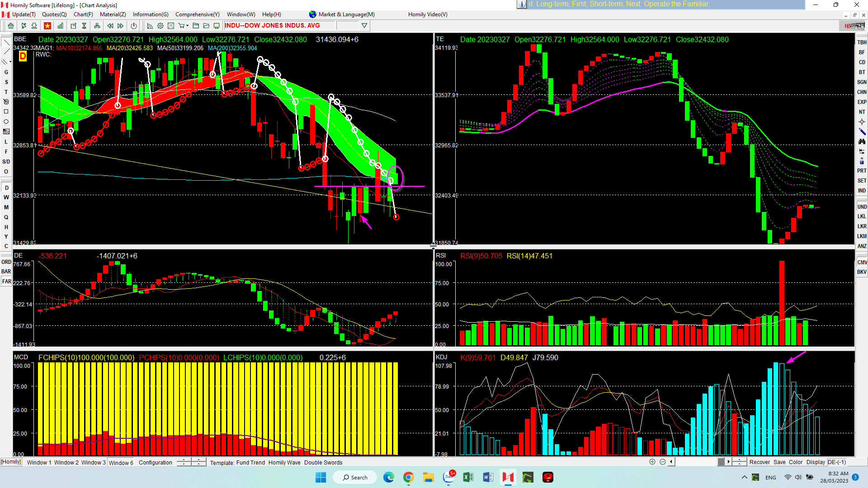The image size is (868, 488).
Task: Expand the stock name dropdown triangle
Action: [364, 26]
